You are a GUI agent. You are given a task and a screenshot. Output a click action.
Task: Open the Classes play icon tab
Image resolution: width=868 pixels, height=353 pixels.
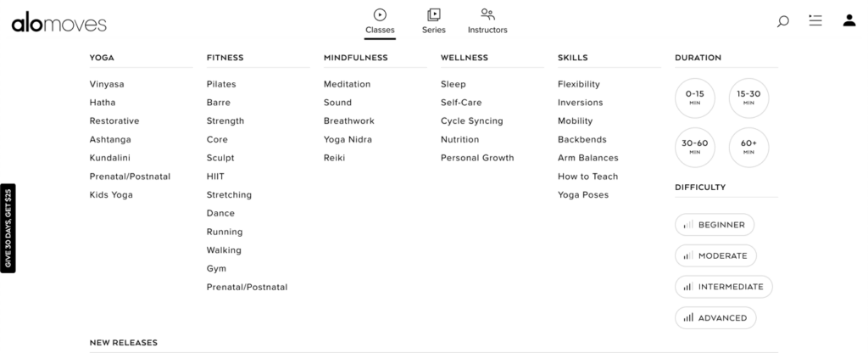pos(380,14)
